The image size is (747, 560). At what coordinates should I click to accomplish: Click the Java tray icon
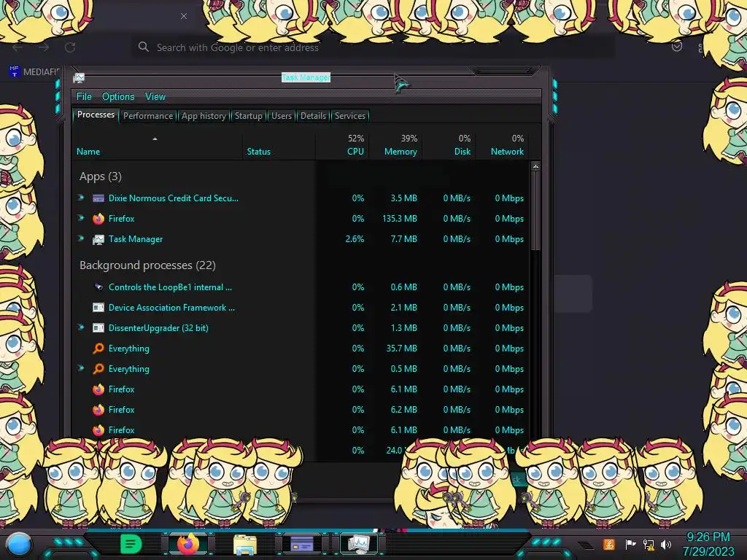[609, 544]
